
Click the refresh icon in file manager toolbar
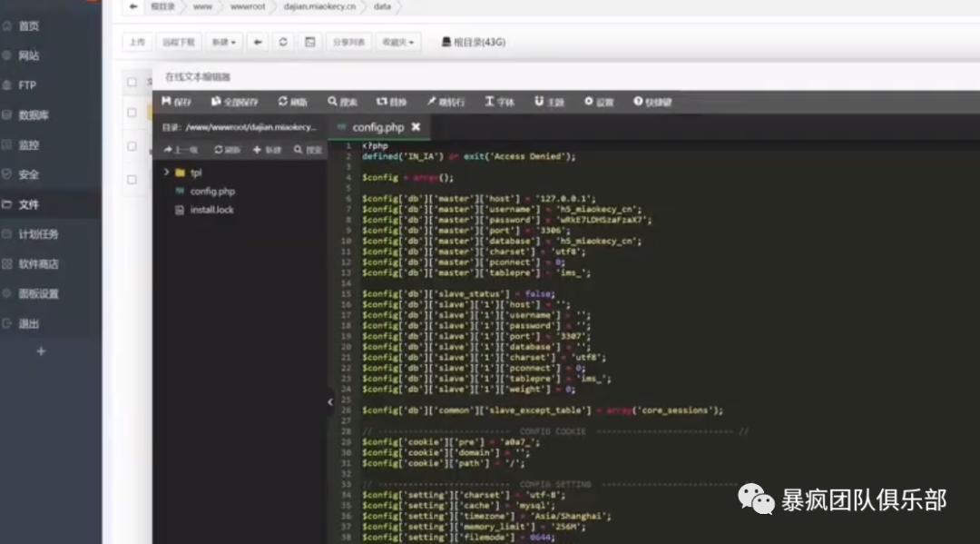(284, 42)
